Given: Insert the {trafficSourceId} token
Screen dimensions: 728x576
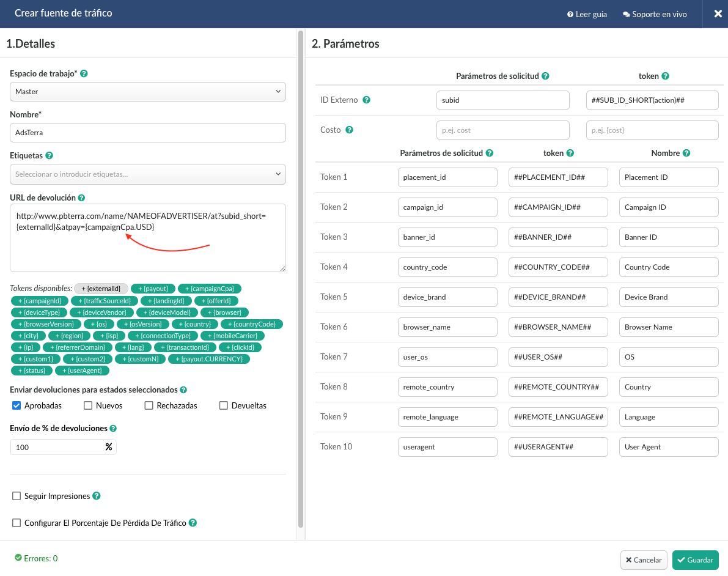Looking at the screenshot, I should 105,301.
